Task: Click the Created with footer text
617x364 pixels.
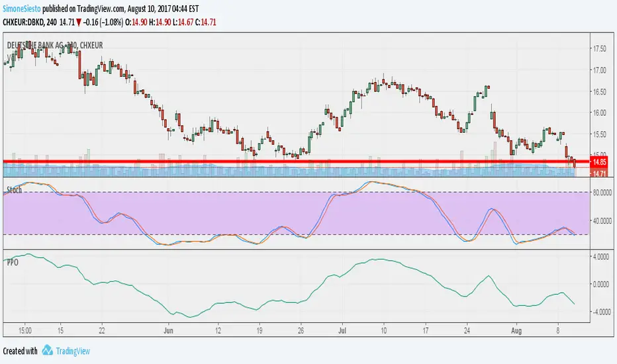Action: (x=20, y=351)
